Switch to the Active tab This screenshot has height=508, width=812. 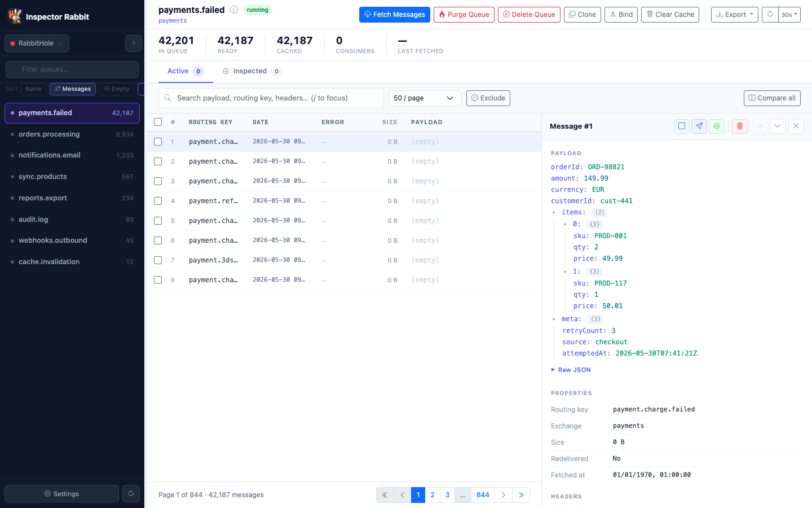pyautogui.click(x=186, y=71)
